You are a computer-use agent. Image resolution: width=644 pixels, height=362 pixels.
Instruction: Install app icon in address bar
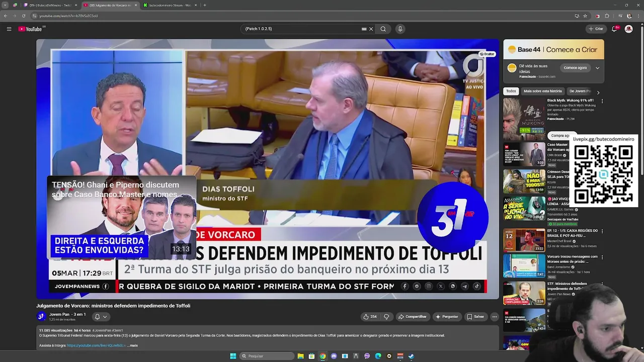[577, 16]
